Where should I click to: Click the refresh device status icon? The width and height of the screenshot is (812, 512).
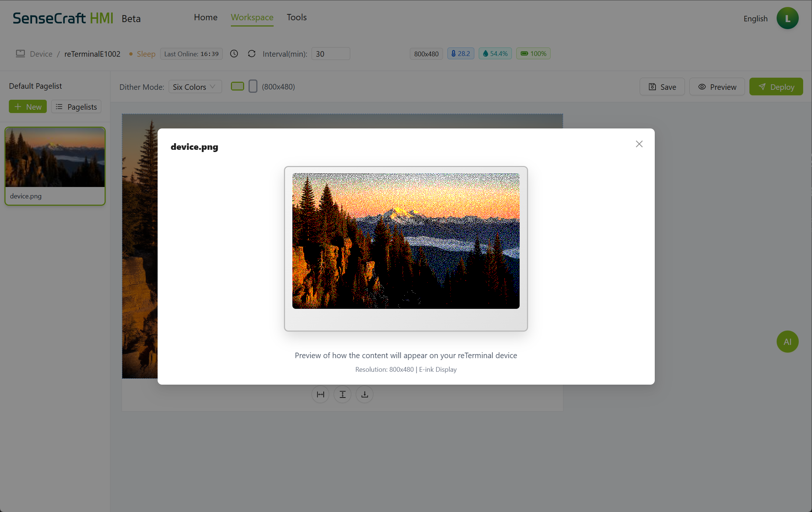coord(252,54)
